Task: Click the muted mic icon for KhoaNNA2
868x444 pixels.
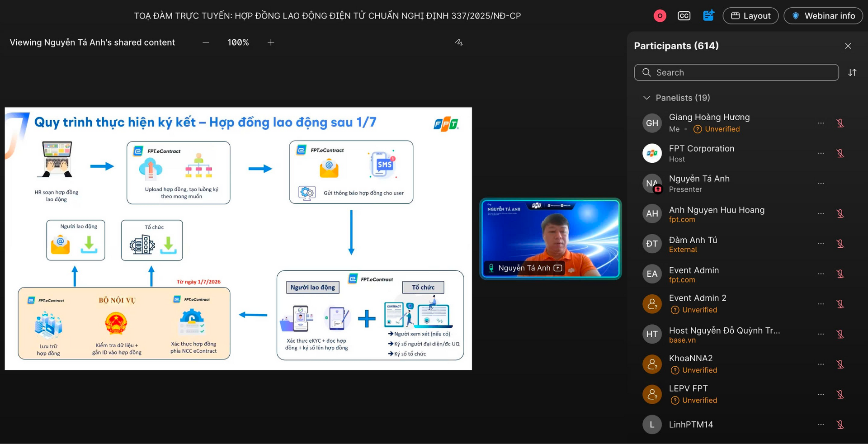Action: (x=840, y=364)
